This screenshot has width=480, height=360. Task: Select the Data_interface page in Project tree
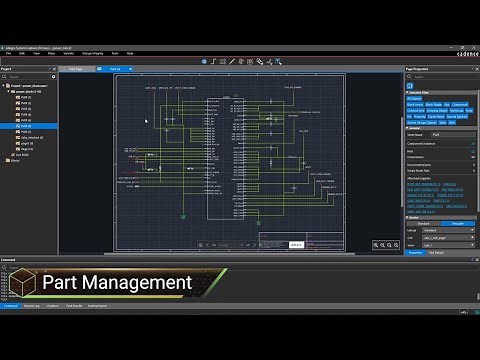[32, 137]
